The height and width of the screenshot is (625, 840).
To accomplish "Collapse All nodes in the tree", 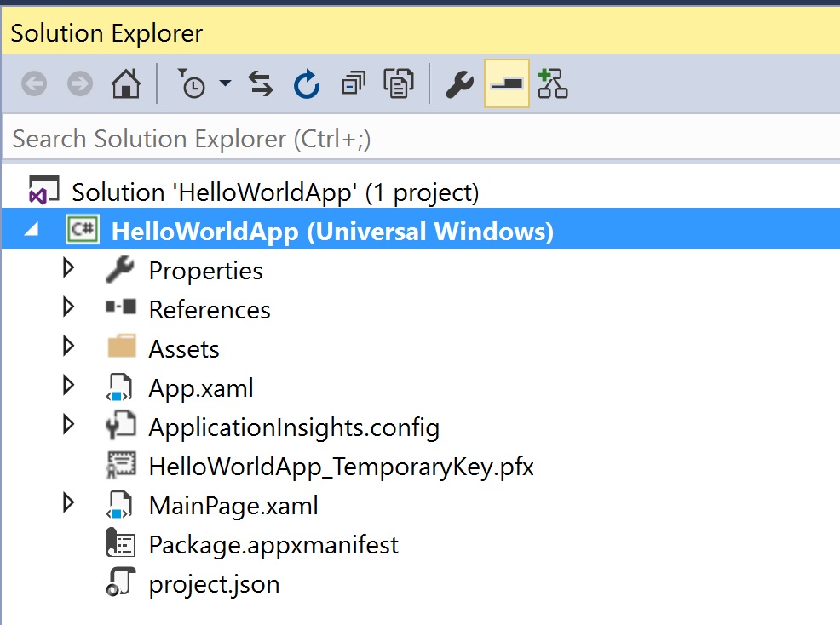I will point(353,83).
